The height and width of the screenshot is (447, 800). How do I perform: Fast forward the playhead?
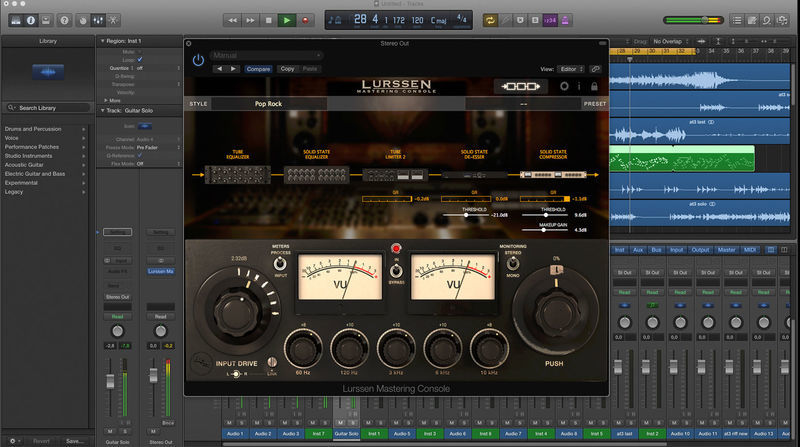[250, 20]
